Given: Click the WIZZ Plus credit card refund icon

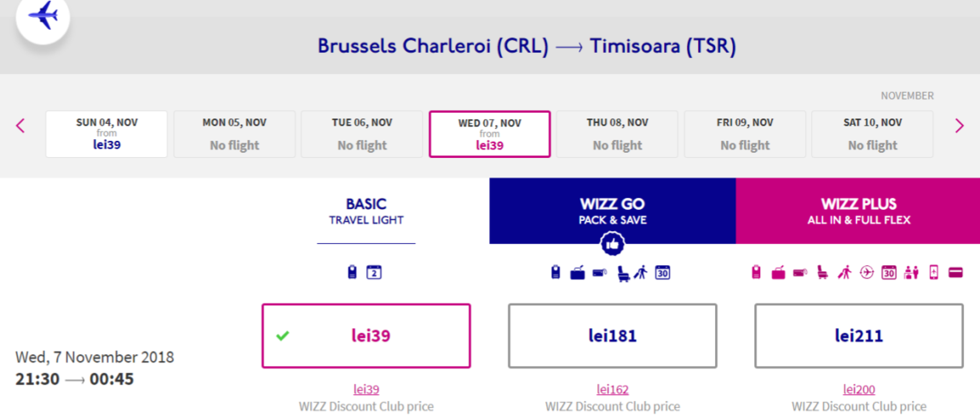Looking at the screenshot, I should click(955, 273).
